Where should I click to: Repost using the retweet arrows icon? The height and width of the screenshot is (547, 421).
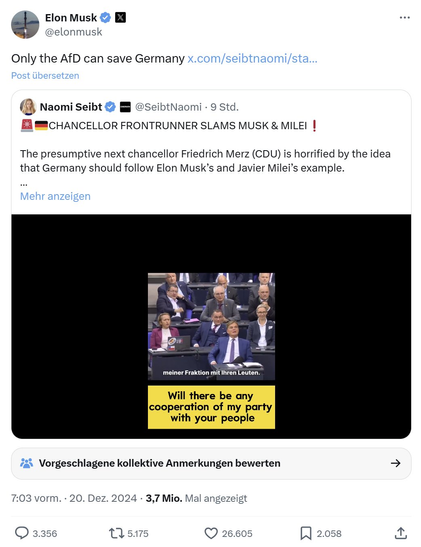pos(116,533)
